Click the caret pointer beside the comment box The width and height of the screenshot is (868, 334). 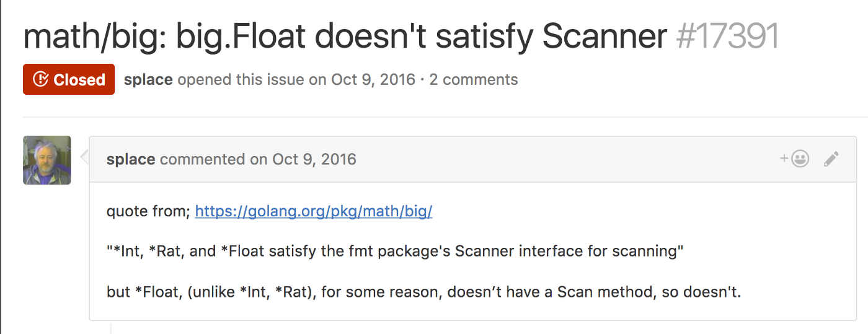tap(85, 157)
